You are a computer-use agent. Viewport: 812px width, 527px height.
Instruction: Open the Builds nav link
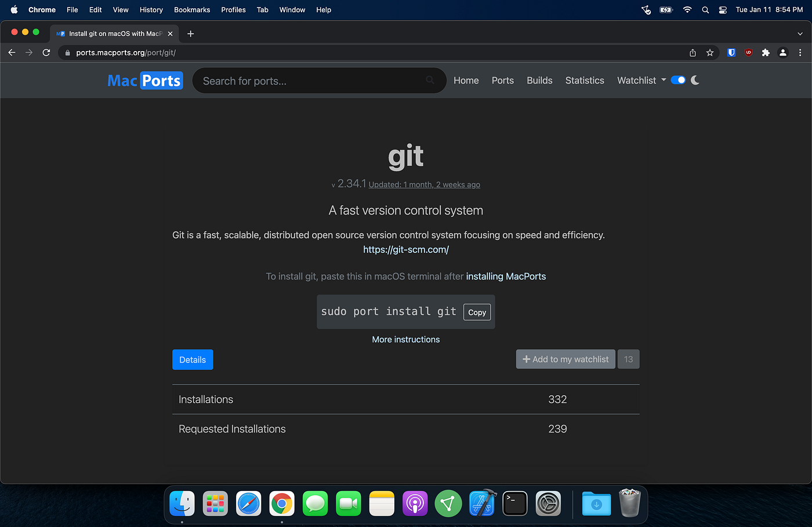pyautogui.click(x=539, y=81)
